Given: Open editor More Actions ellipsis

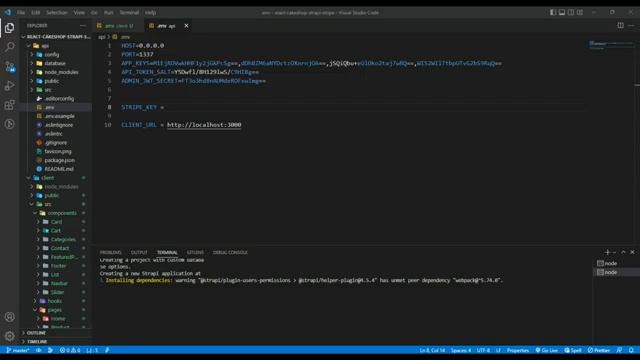Looking at the screenshot, I should pyautogui.click(x=631, y=25).
